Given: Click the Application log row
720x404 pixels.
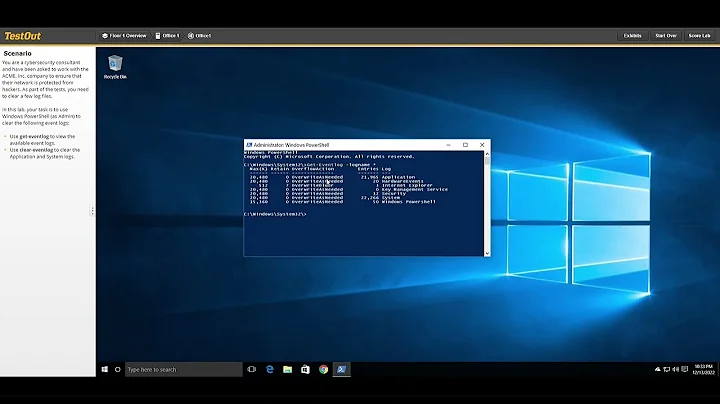Looking at the screenshot, I should point(332,177).
